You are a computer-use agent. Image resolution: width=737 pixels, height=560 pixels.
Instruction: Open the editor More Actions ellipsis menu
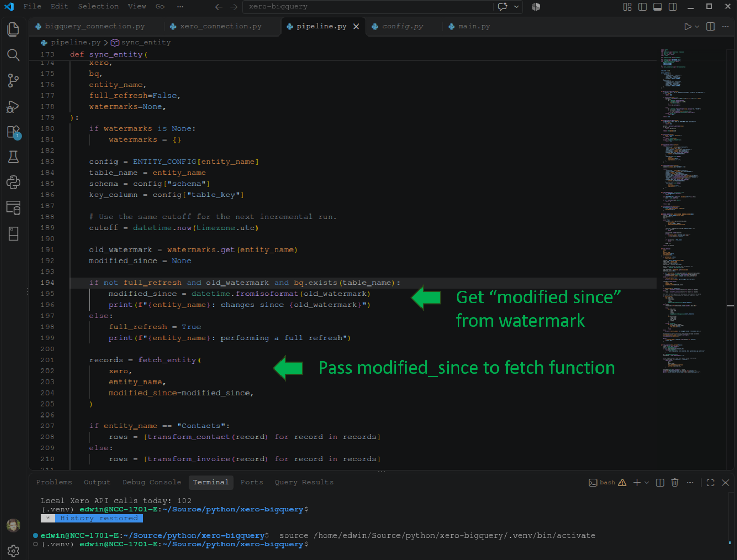(x=726, y=27)
